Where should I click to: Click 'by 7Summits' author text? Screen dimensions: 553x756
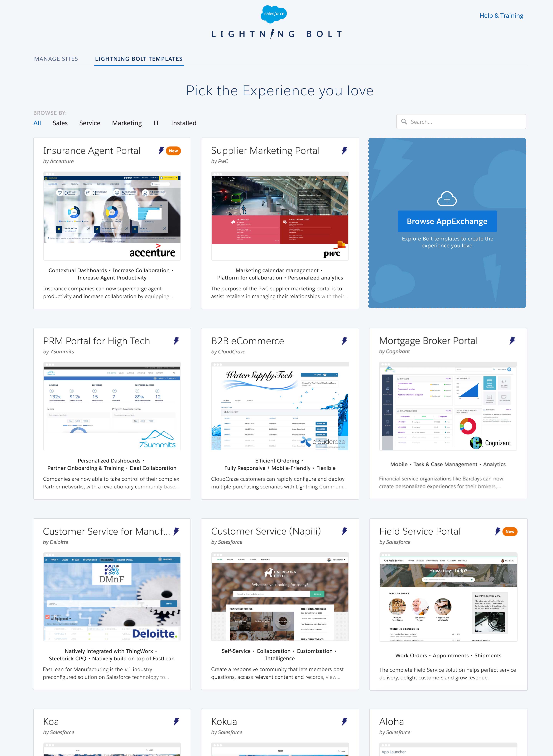pyautogui.click(x=59, y=351)
